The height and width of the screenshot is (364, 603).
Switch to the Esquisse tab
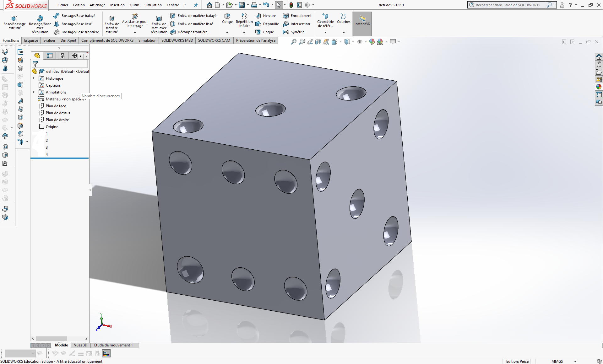(x=31, y=40)
